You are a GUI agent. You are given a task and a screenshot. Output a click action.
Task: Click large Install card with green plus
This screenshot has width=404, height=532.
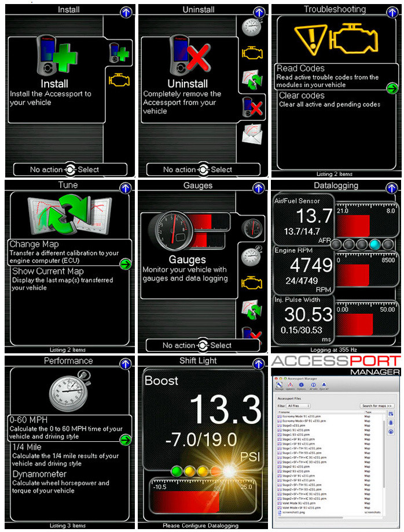click(x=56, y=80)
